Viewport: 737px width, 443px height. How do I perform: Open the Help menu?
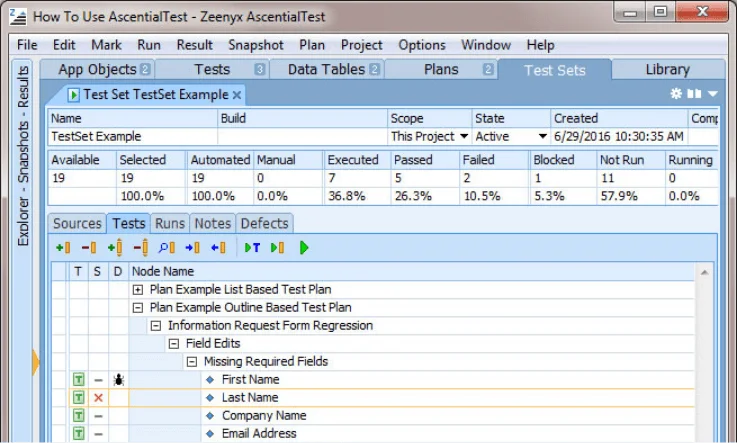click(541, 45)
